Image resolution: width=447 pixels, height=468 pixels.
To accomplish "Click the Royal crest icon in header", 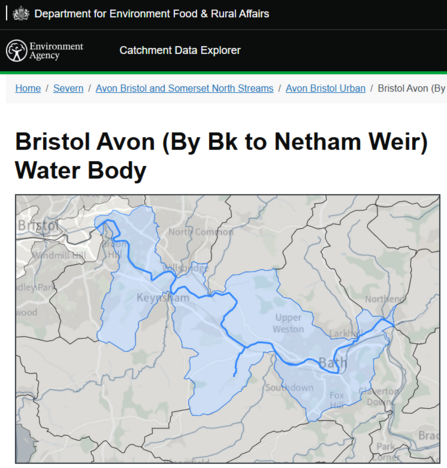I will (21, 14).
